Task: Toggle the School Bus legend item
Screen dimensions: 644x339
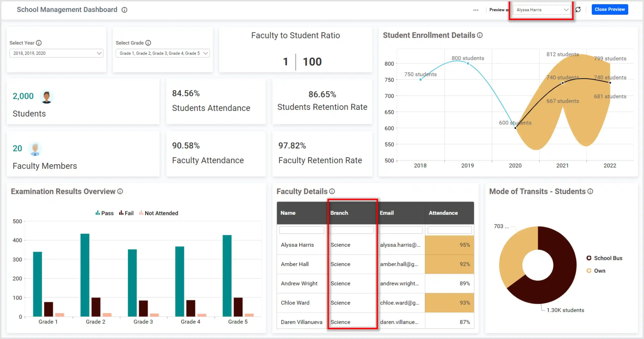Action: 605,258
